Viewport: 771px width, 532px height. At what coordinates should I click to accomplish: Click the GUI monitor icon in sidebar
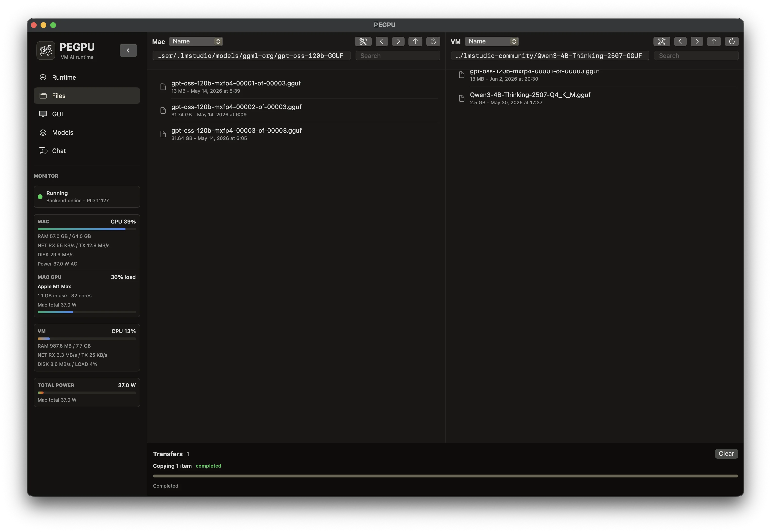click(x=43, y=114)
